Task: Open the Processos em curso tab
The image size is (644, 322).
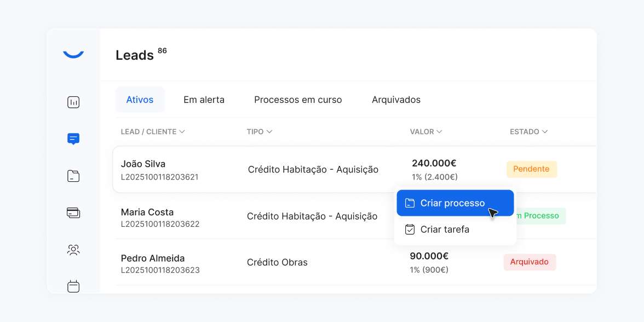Action: click(x=298, y=100)
